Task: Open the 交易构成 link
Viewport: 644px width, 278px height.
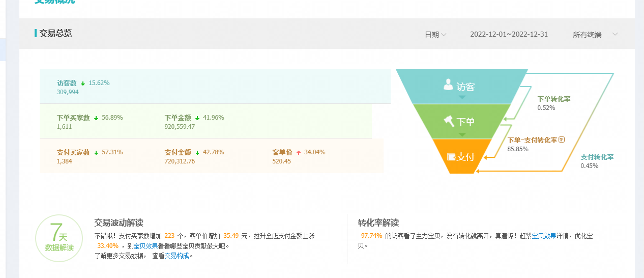Action: (177, 256)
